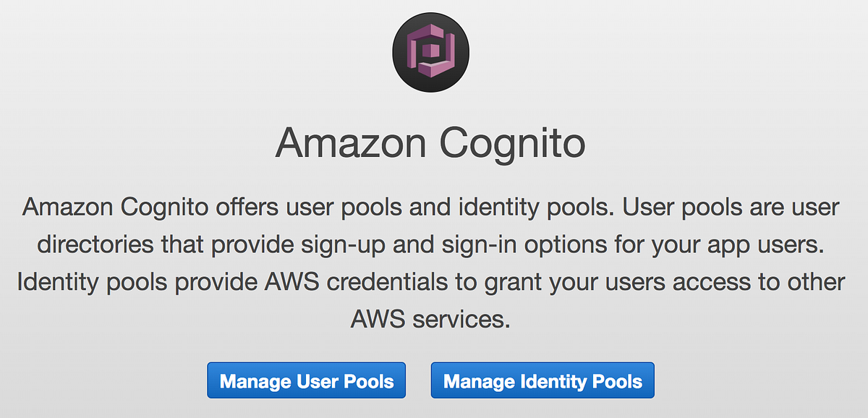Click the circular icon above Amazon Cognito heading
Screen dimensions: 868x418
430,51
